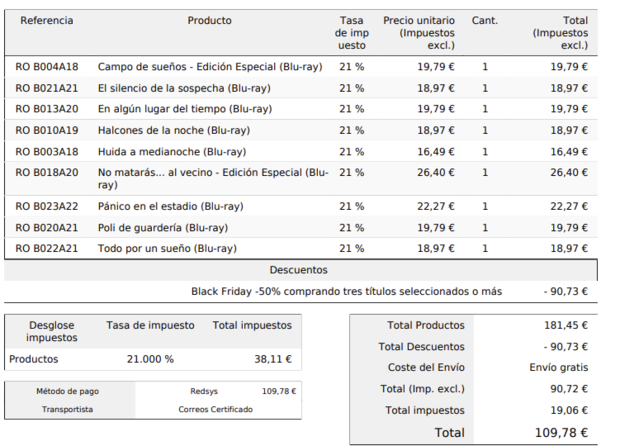Select Correos Certificado carrier value
Screen dimensions: 620x446
pyautogui.click(x=215, y=409)
